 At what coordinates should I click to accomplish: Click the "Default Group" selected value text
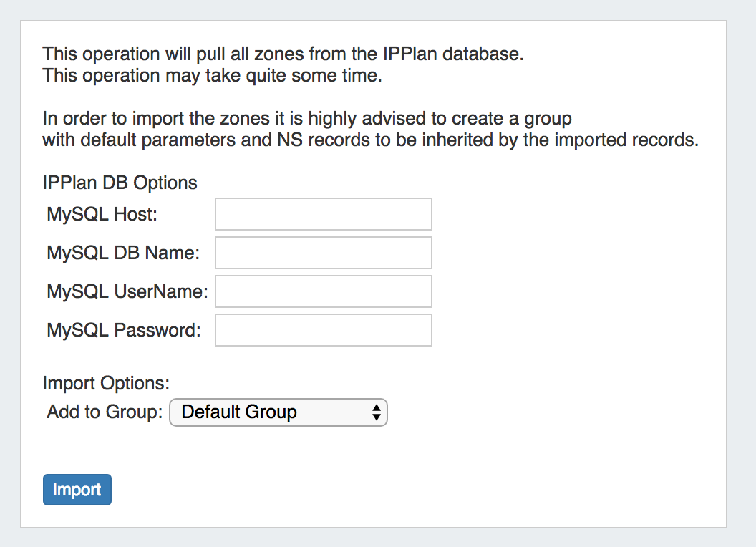coord(239,412)
